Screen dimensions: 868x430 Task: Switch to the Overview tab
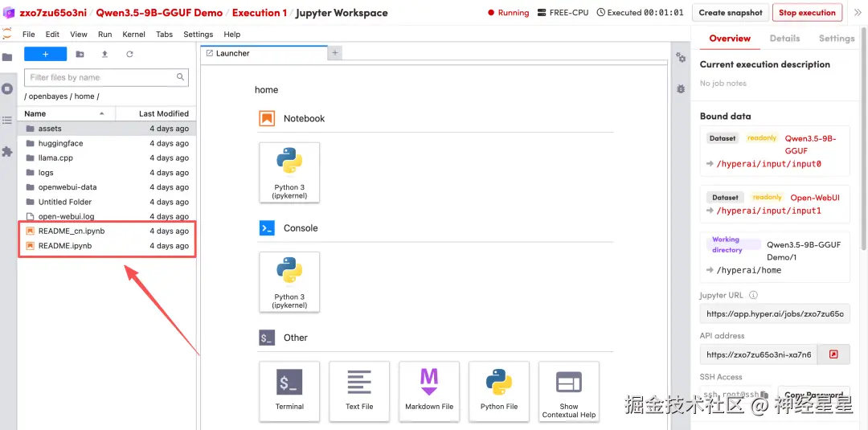pyautogui.click(x=730, y=39)
